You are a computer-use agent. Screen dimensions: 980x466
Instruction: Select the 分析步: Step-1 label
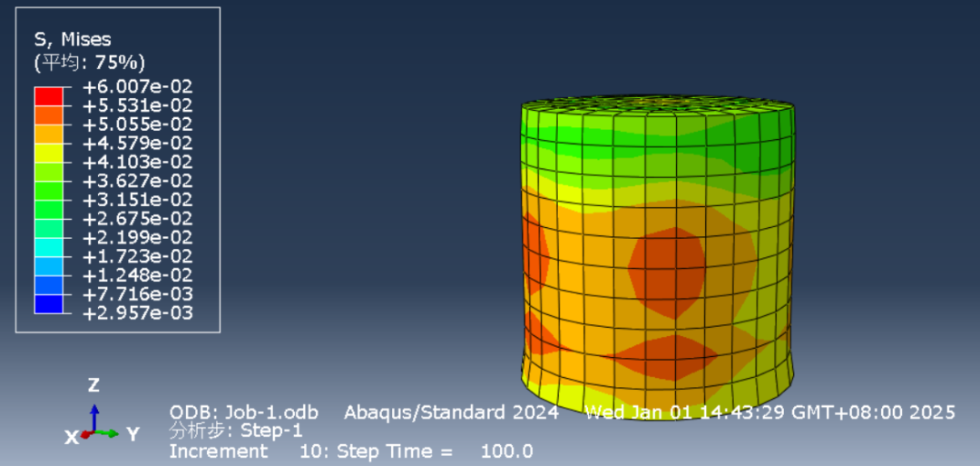tap(236, 431)
